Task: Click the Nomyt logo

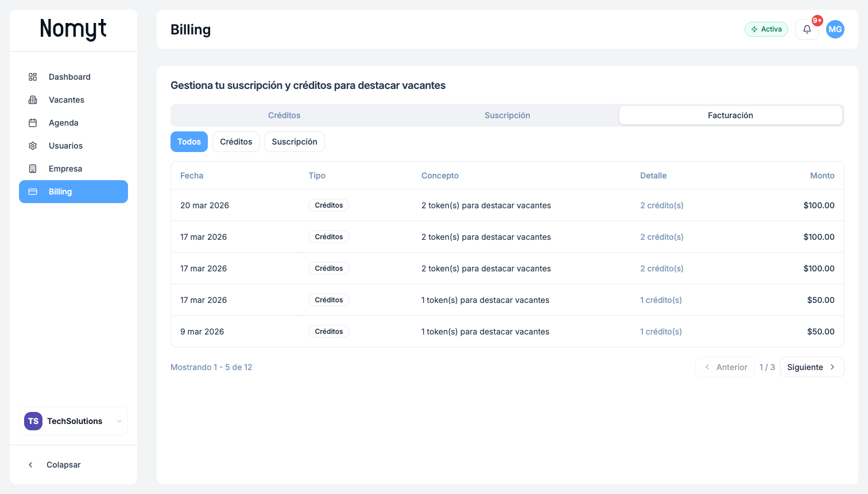Action: coord(73,29)
